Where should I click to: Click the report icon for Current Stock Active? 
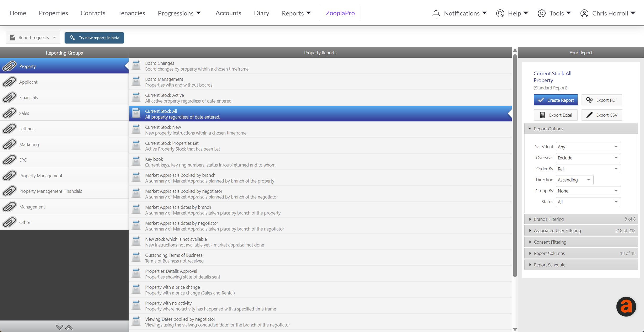[x=136, y=98]
